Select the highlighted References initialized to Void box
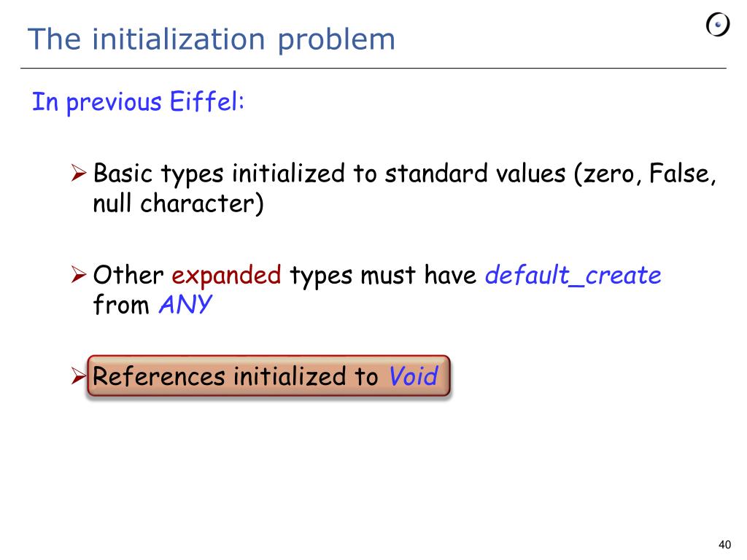Screen dimensions: 747x560 (268, 376)
